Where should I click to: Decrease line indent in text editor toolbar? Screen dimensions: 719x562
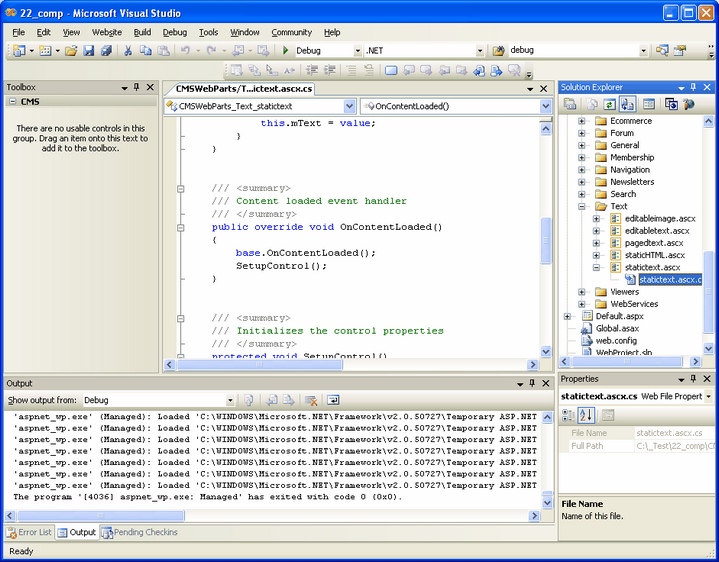coord(312,70)
